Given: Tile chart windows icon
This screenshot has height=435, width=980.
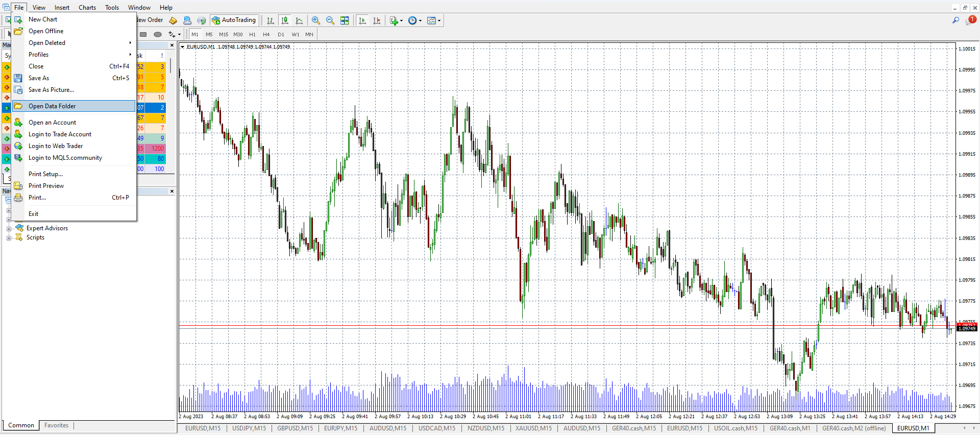Looking at the screenshot, I should pos(345,20).
